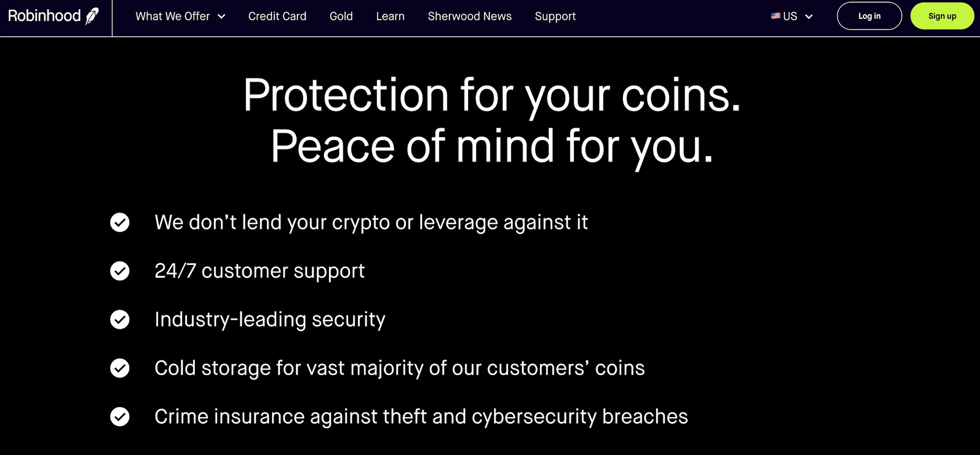Open the What We Offer menu

click(x=173, y=16)
